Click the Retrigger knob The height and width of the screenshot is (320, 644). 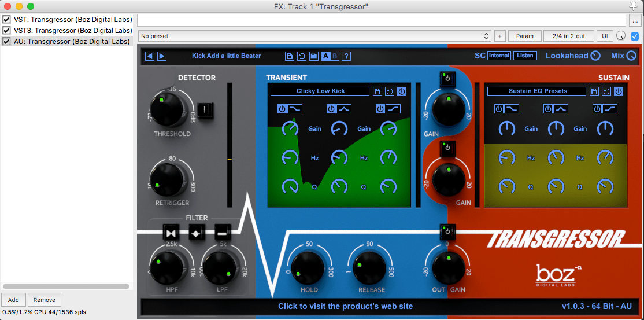166,179
